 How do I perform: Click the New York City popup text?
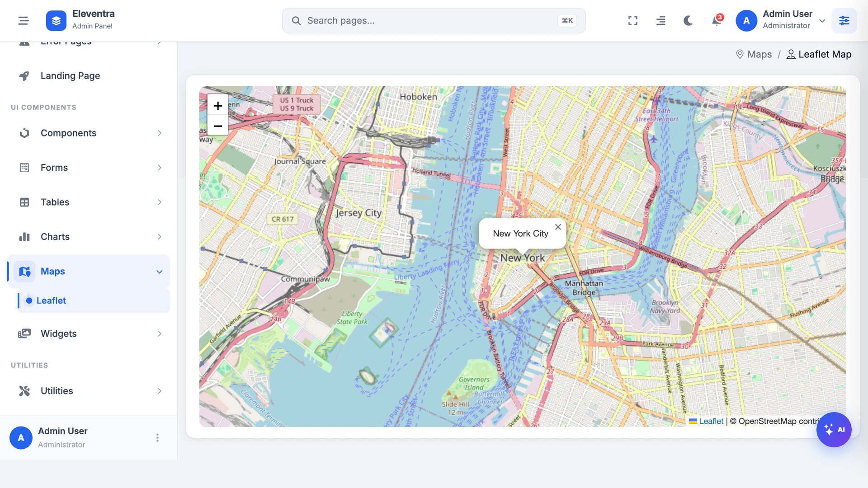520,234
